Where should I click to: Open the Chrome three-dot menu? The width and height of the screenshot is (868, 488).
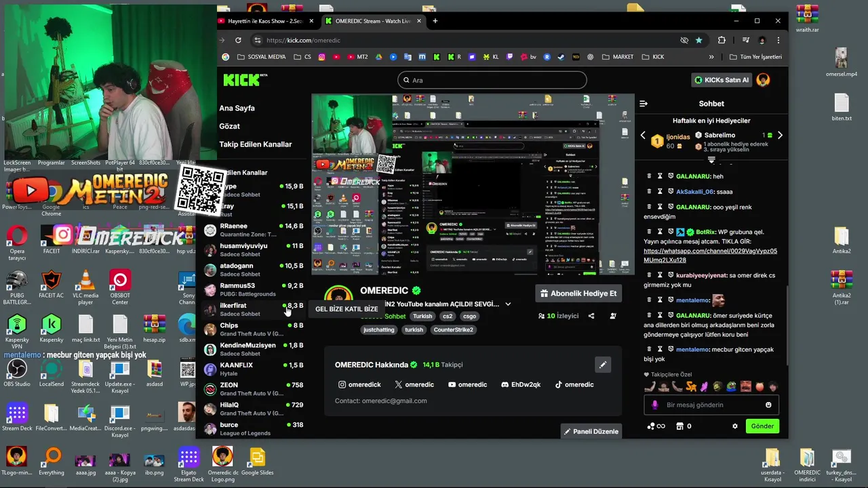[x=778, y=40]
